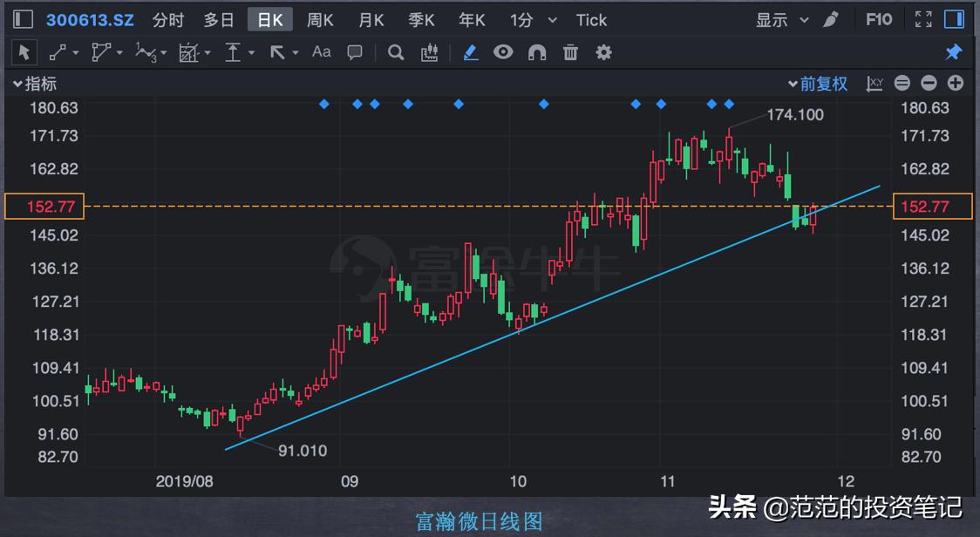
Task: Toggle drawing visibility with the eye icon
Action: point(502,52)
